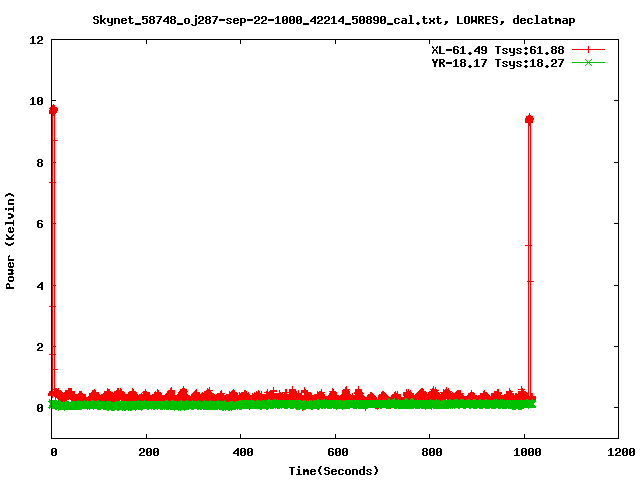The width and height of the screenshot is (640, 480).
Task: Click the red XL legend line sample
Action: 588,50
